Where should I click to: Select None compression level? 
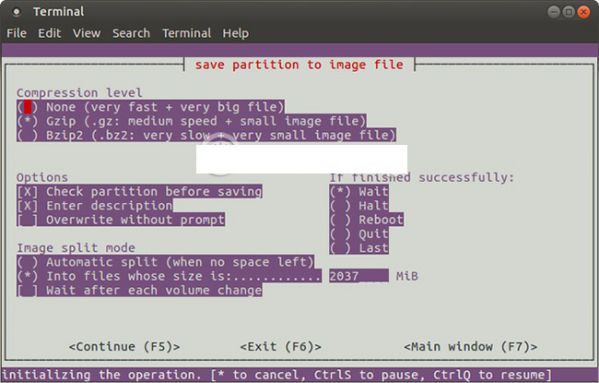151,107
